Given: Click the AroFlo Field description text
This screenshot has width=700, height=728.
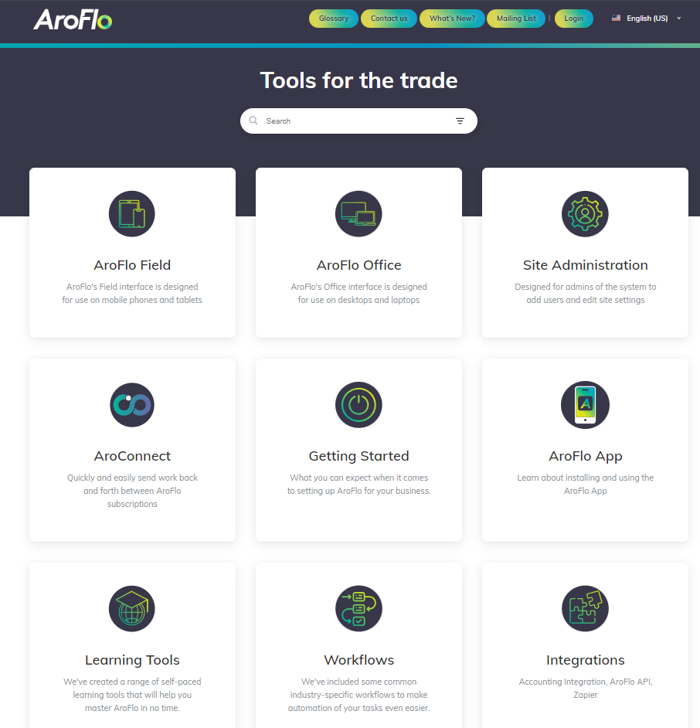Looking at the screenshot, I should (132, 294).
